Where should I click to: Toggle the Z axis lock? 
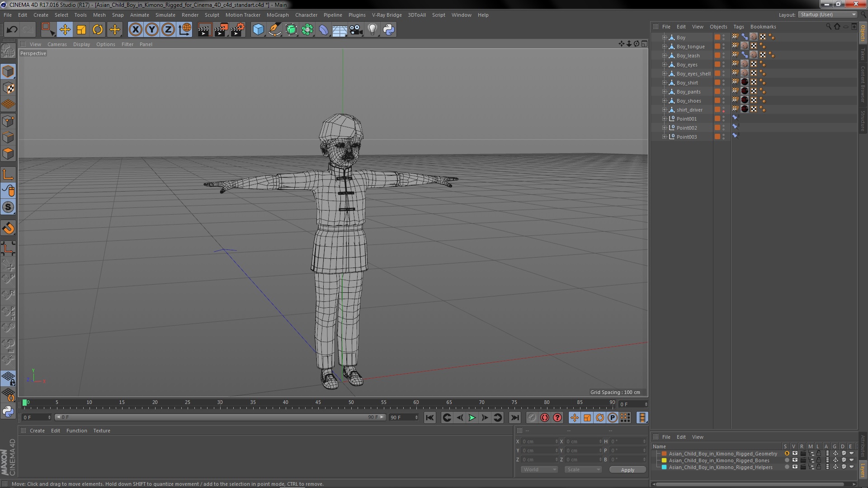click(x=168, y=30)
